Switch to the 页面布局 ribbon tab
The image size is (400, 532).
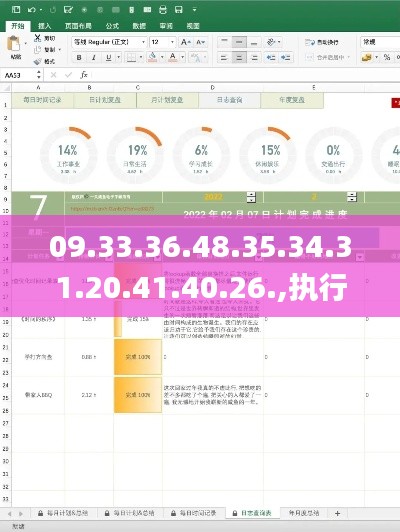pos(78,26)
